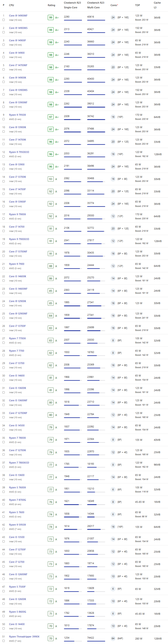Screen dimensions: 168x644
Task: Enable the checkbox for Core i5 14400
Action: [4, 628]
